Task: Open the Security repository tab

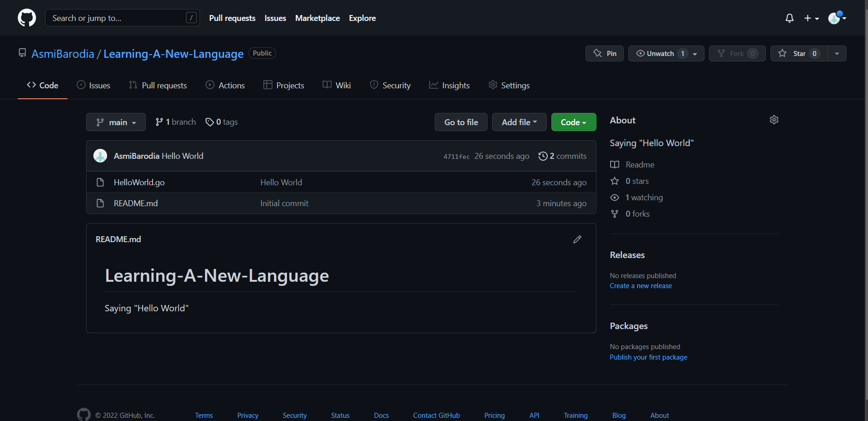Action: pyautogui.click(x=390, y=86)
